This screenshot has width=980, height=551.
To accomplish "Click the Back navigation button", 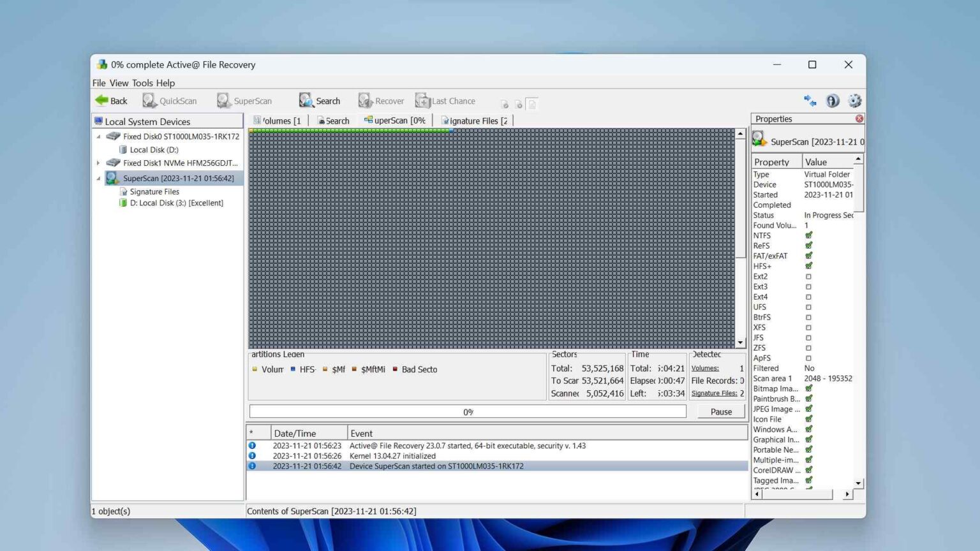I will 111,100.
